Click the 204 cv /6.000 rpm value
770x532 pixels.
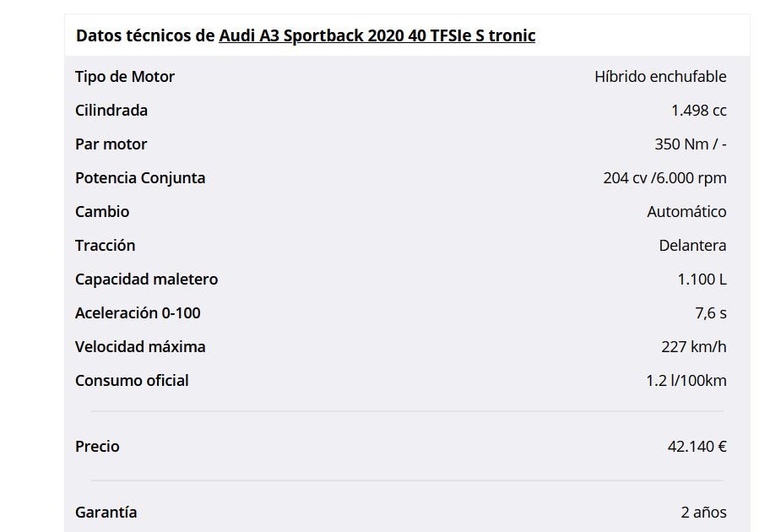[x=664, y=178]
